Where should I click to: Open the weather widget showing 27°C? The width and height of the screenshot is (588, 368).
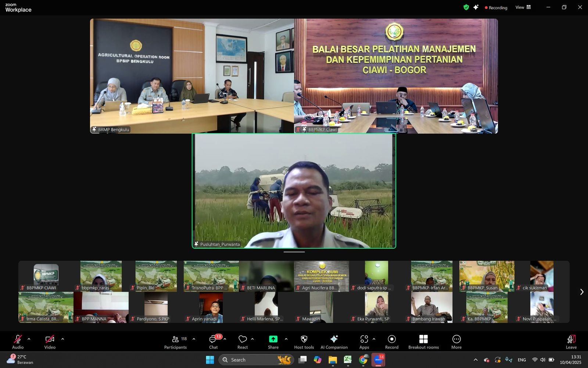pyautogui.click(x=20, y=360)
